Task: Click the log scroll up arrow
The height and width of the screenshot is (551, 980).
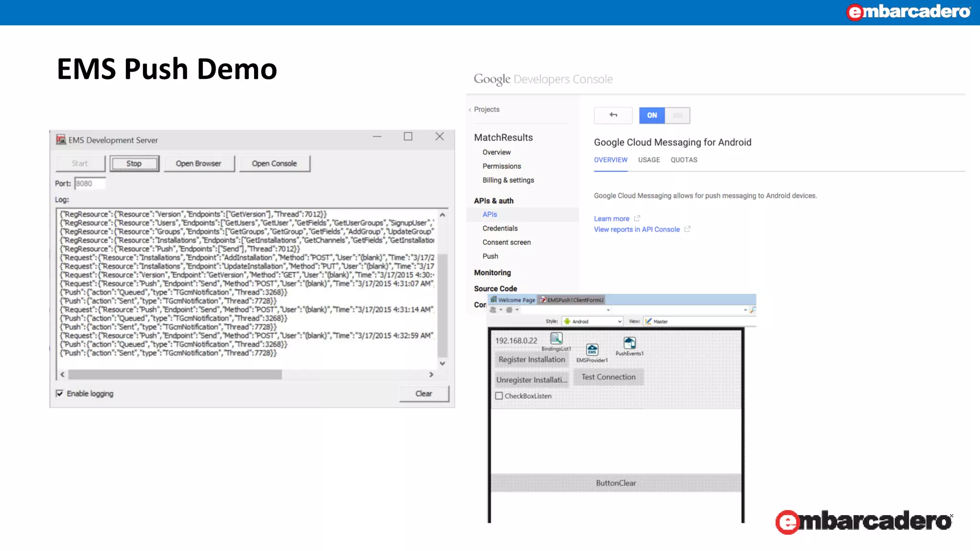Action: point(443,215)
